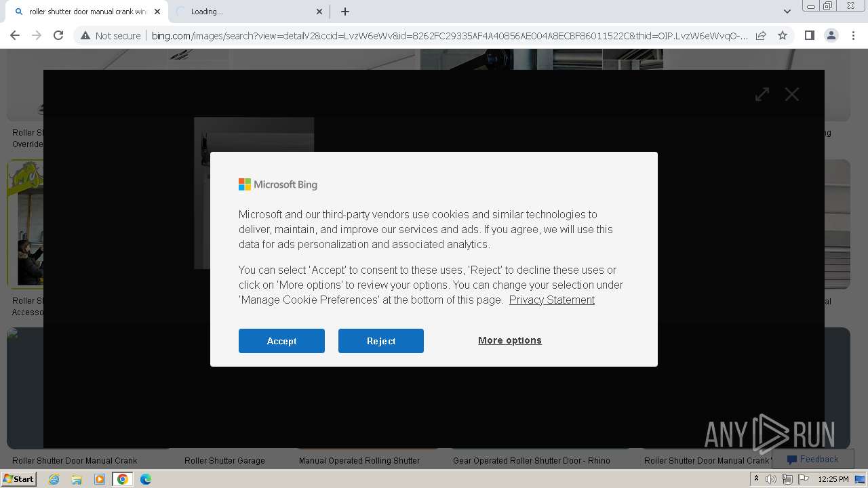Screen dimensions: 868x488
Task: Expand the tab search dropdown
Action: [x=787, y=12]
